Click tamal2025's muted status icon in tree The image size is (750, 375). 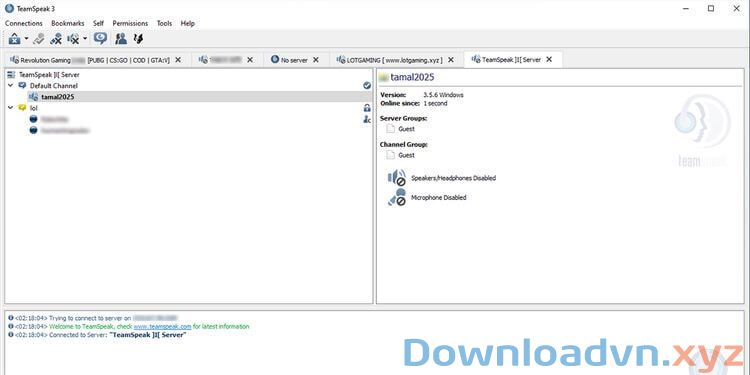(33, 97)
